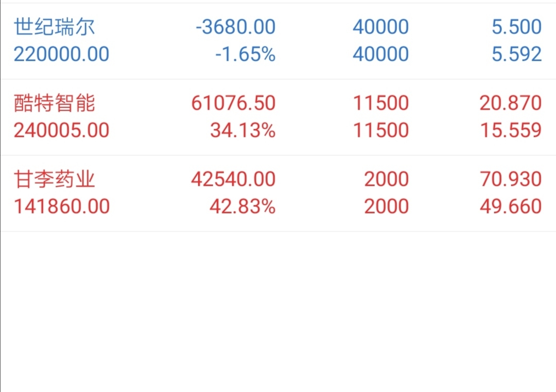Select the 15.559 cost price value
Screen dimensions: 556x392
pos(511,130)
